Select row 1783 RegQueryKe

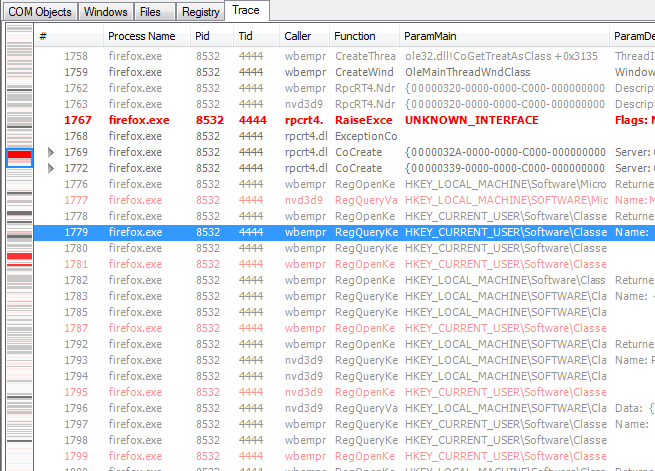click(x=344, y=296)
